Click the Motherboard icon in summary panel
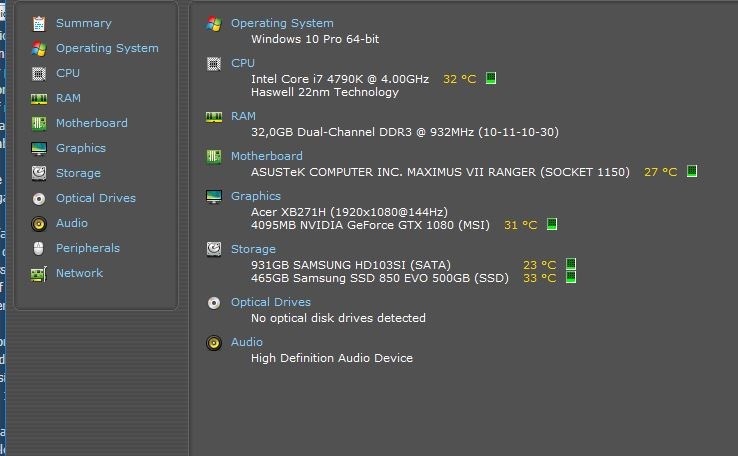This screenshot has height=456, width=738. [214, 156]
